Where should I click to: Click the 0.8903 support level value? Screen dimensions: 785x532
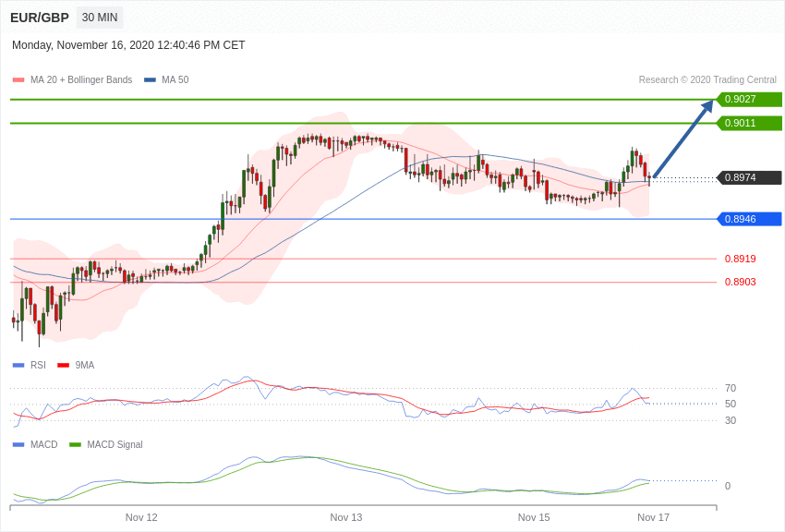point(741,282)
